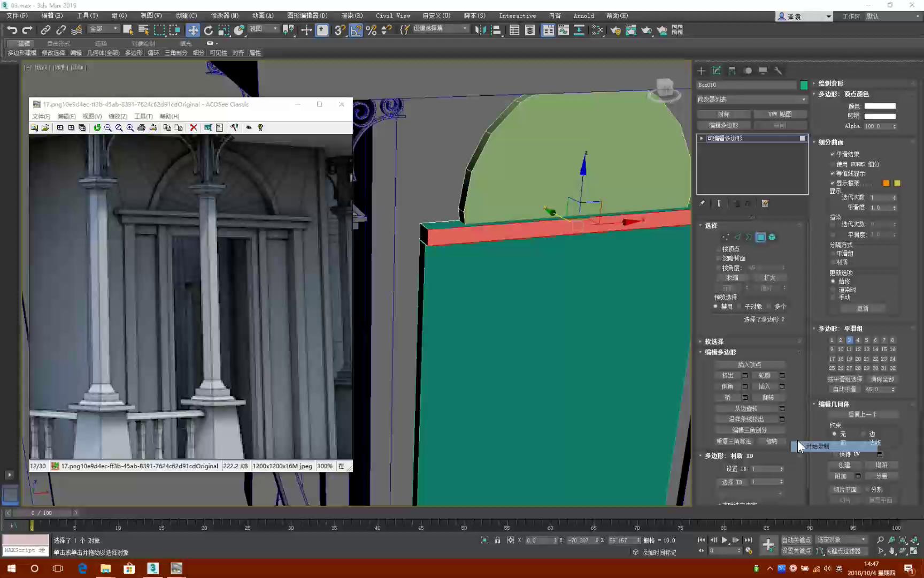Uncheck 等值线显示 option
Screen dimensions: 924x578
832,173
